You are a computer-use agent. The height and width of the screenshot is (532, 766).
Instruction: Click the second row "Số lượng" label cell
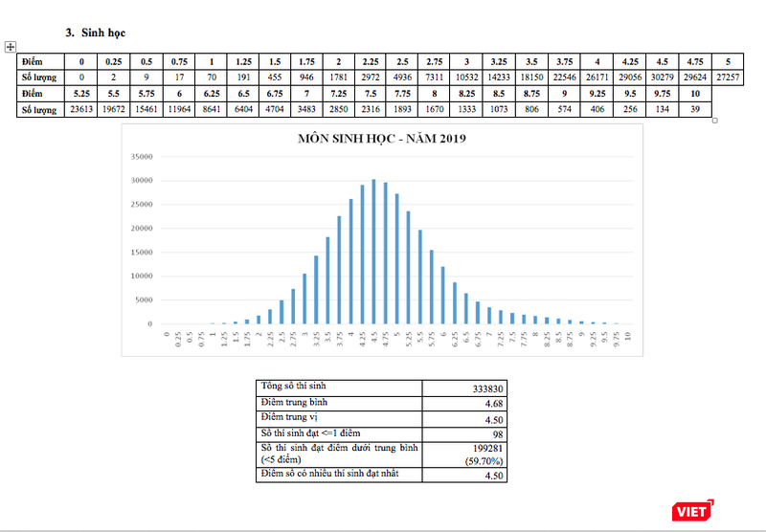(38, 110)
